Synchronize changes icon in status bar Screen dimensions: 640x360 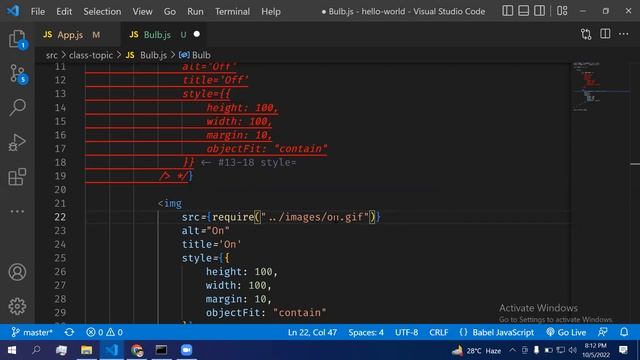point(69,332)
